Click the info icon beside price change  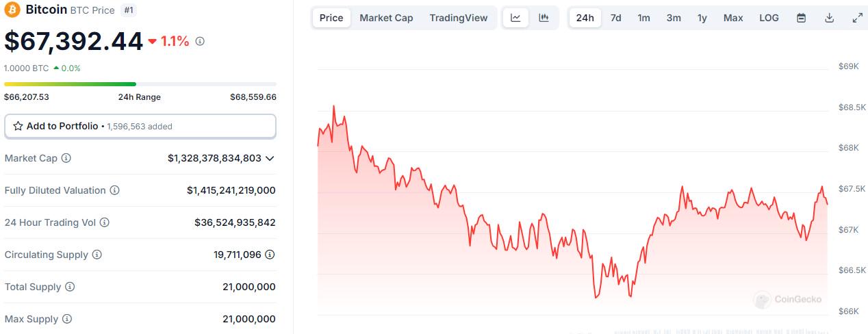(x=200, y=41)
